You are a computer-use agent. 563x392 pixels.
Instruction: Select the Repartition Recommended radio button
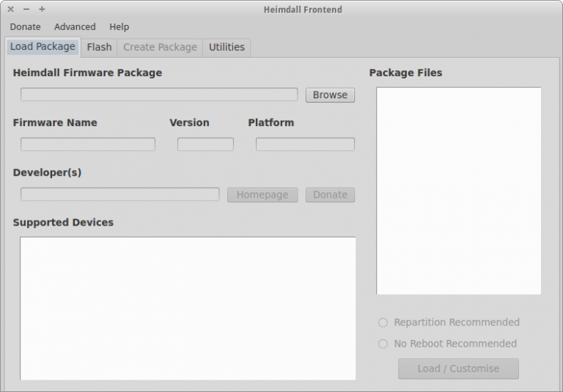click(x=383, y=322)
